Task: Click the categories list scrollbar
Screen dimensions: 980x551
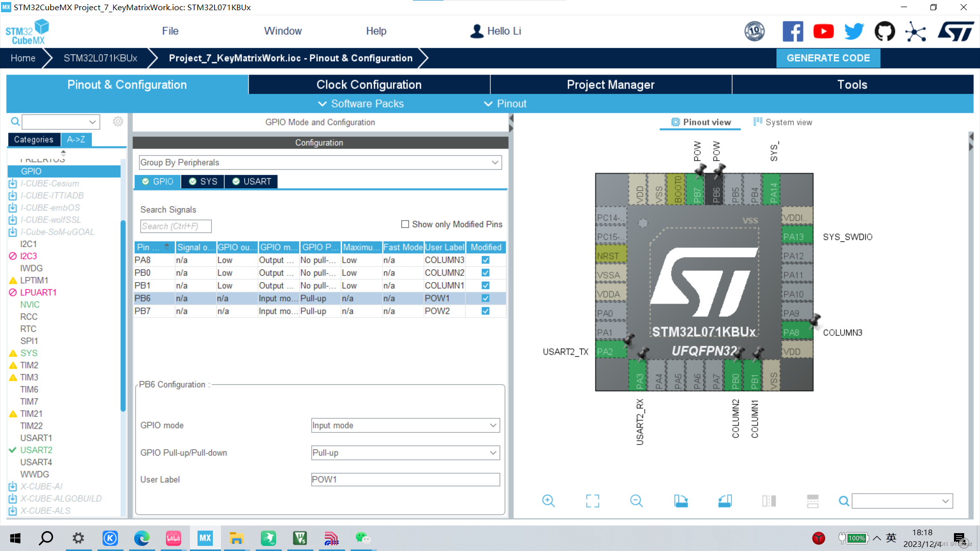Action: tap(122, 316)
